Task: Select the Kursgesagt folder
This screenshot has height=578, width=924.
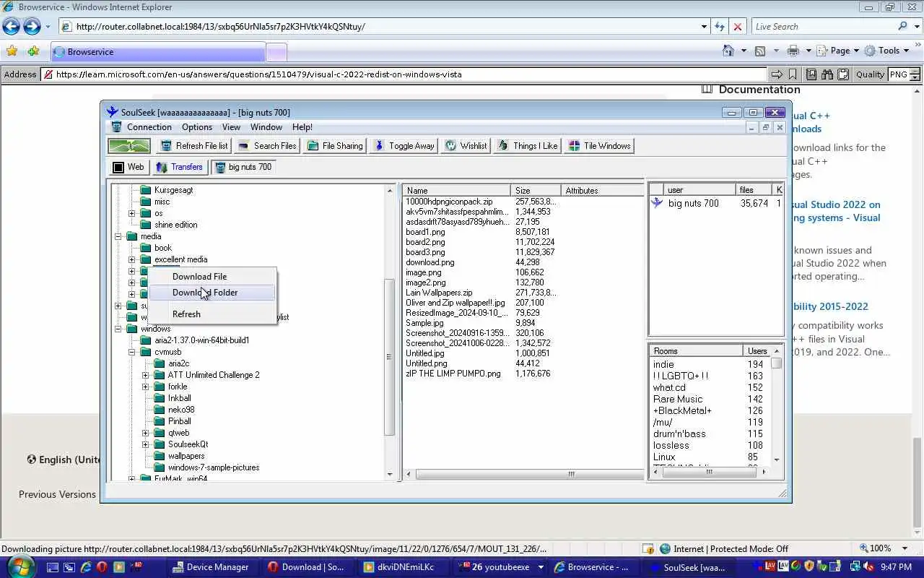Action: [x=173, y=190]
